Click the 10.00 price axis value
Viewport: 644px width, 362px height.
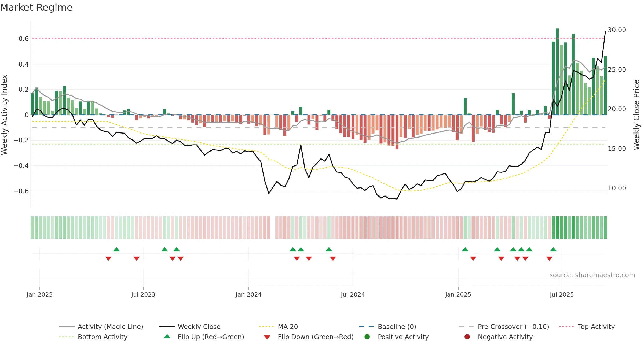tap(617, 188)
